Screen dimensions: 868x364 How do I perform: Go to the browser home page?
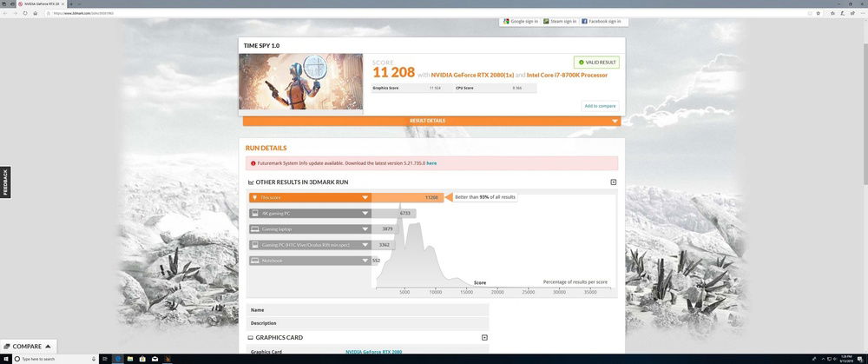pyautogui.click(x=35, y=13)
